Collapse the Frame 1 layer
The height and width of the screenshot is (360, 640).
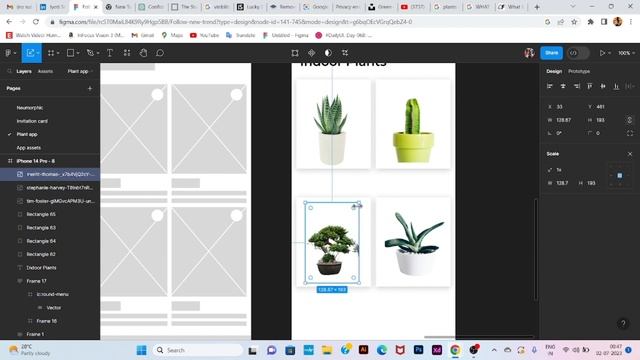point(20,334)
